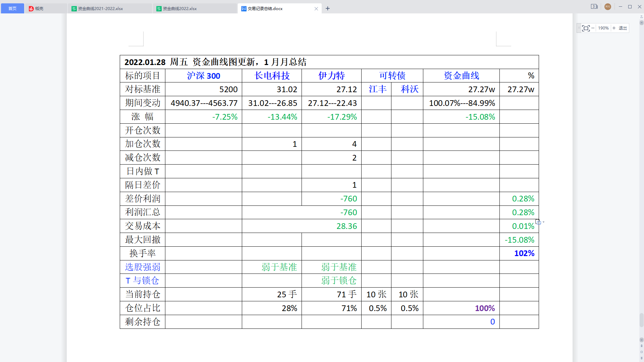Zoom in using the plus control
The height and width of the screenshot is (362, 644).
[614, 28]
